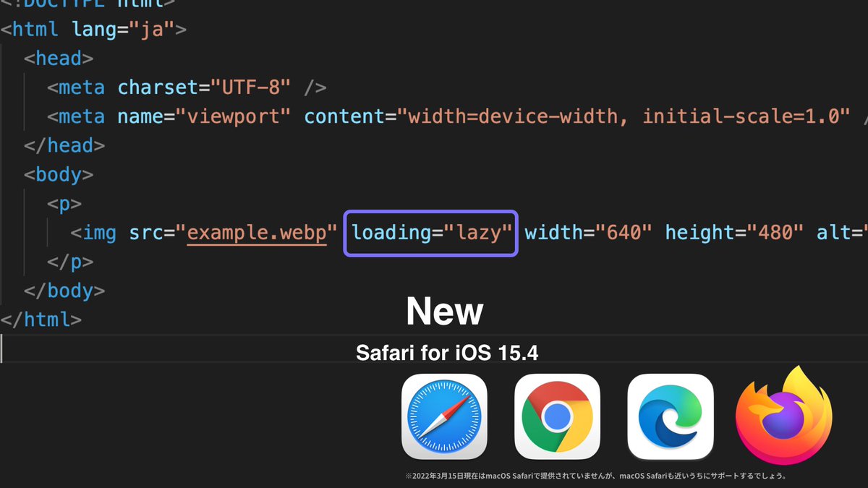Viewport: 868px width, 488px height.
Task: Select the highlighted loading="lazy" attribute
Action: [431, 233]
